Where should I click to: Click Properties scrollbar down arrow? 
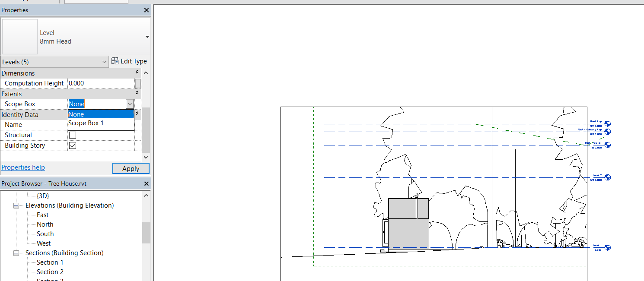pyautogui.click(x=146, y=157)
